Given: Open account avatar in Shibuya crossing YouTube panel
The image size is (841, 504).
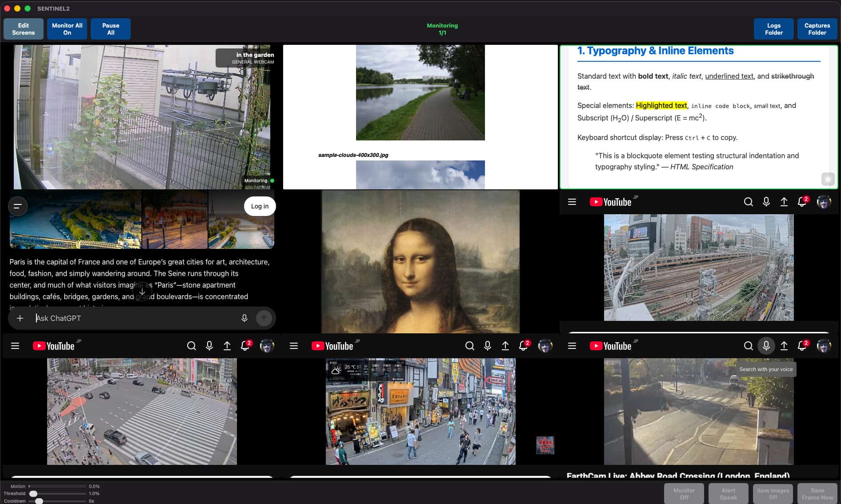Looking at the screenshot, I should pyautogui.click(x=267, y=346).
